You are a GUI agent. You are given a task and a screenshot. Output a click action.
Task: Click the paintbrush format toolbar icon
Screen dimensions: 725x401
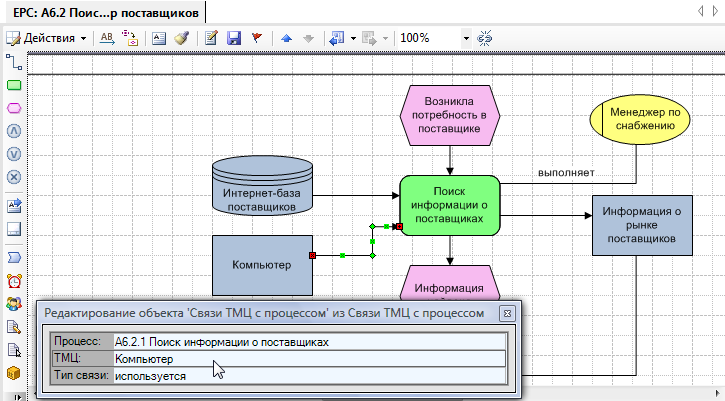click(x=181, y=38)
